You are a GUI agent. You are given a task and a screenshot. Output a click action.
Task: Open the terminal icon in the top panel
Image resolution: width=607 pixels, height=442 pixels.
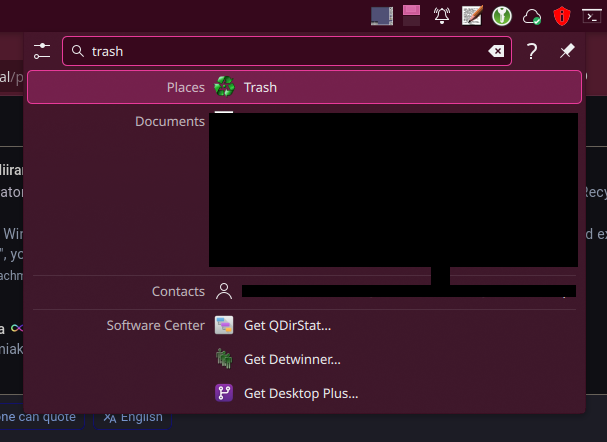tap(594, 15)
